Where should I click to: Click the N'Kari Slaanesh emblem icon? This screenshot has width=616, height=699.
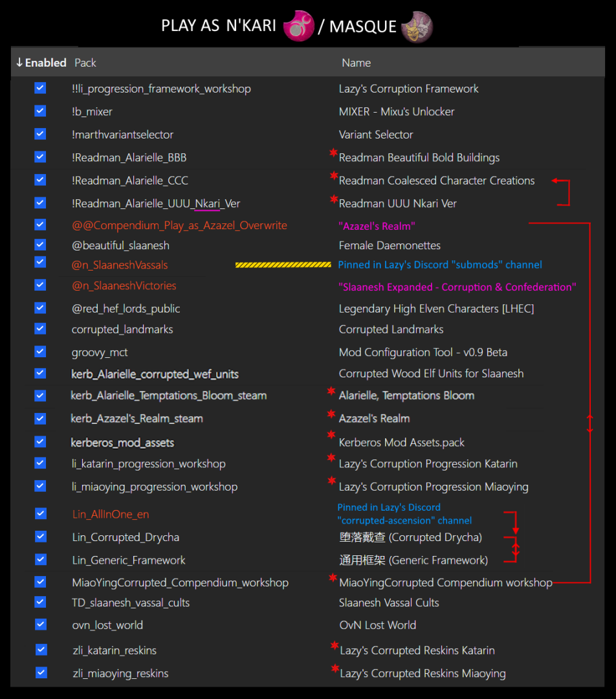click(x=299, y=26)
